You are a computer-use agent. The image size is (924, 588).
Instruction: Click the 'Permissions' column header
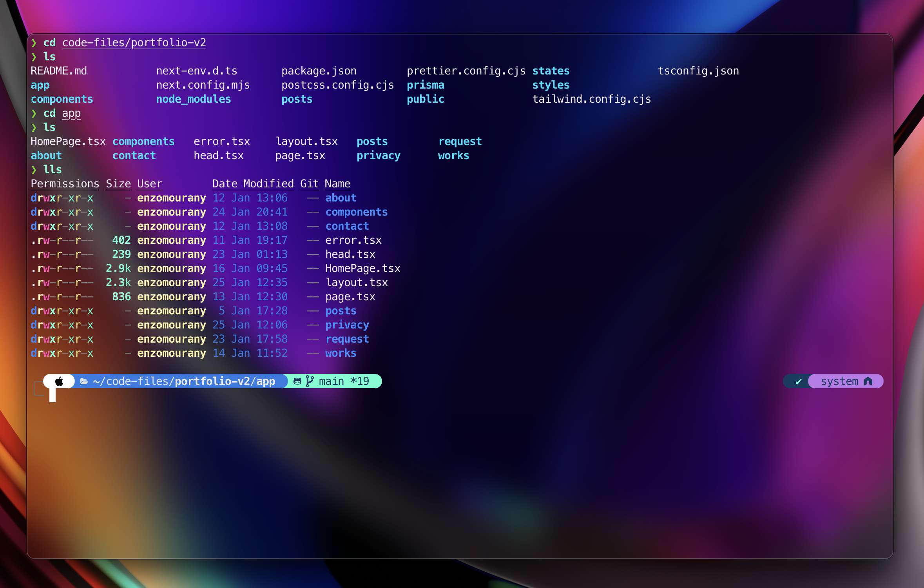(65, 183)
